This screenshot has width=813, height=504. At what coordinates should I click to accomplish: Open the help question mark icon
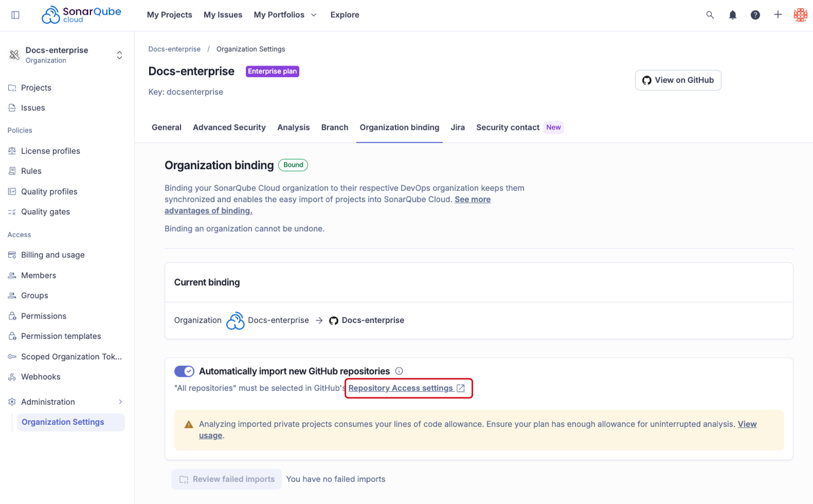pyautogui.click(x=755, y=15)
